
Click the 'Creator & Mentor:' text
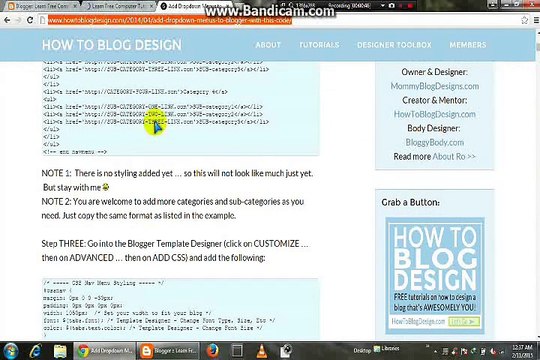435,100
